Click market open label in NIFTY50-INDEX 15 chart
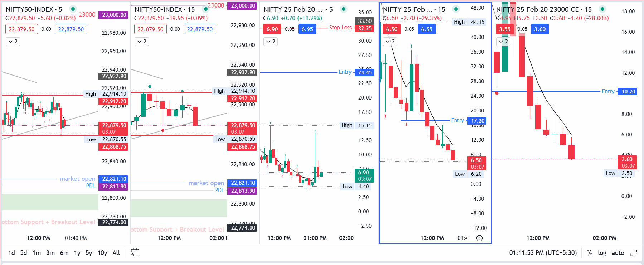 (206, 183)
